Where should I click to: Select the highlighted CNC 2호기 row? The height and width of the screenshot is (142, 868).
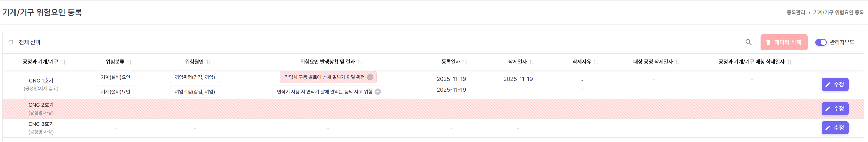tap(41, 109)
